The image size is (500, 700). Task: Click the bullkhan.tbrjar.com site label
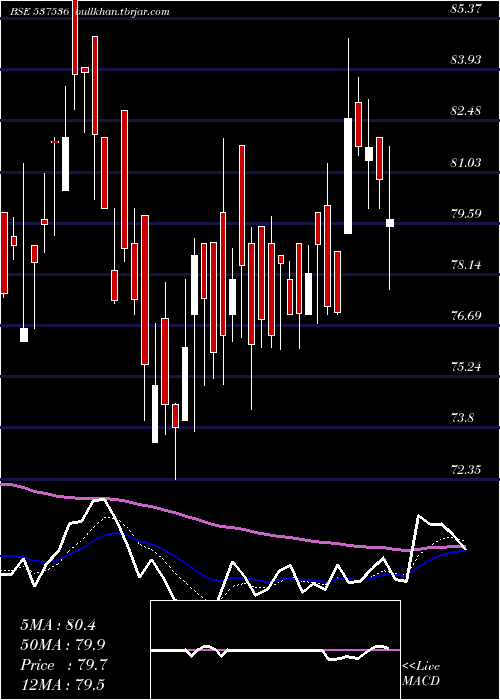coord(121,12)
